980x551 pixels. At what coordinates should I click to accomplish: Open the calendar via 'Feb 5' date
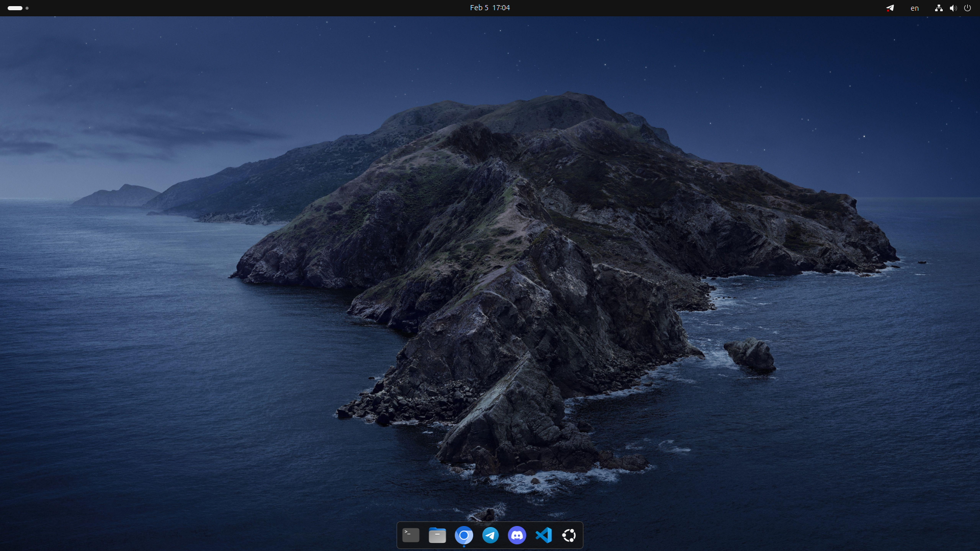pyautogui.click(x=479, y=8)
